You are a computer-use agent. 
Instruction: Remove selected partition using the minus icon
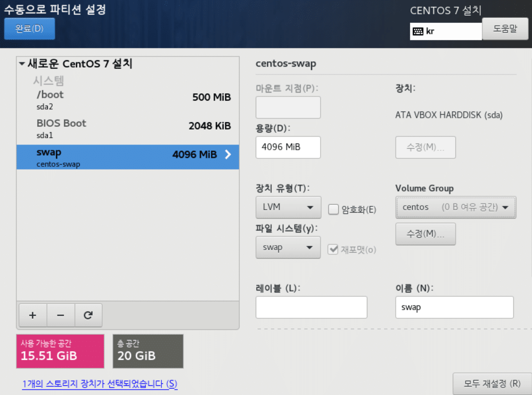click(x=60, y=315)
